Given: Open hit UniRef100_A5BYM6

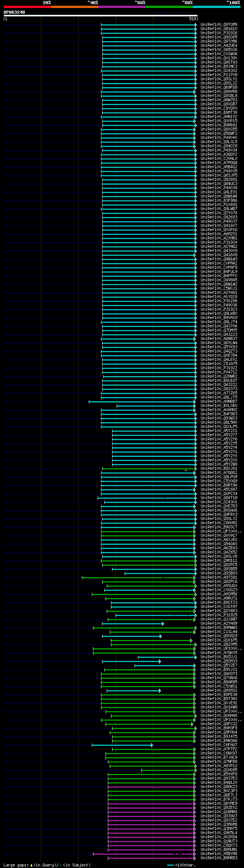Looking at the screenshot, I should (x=219, y=854).
